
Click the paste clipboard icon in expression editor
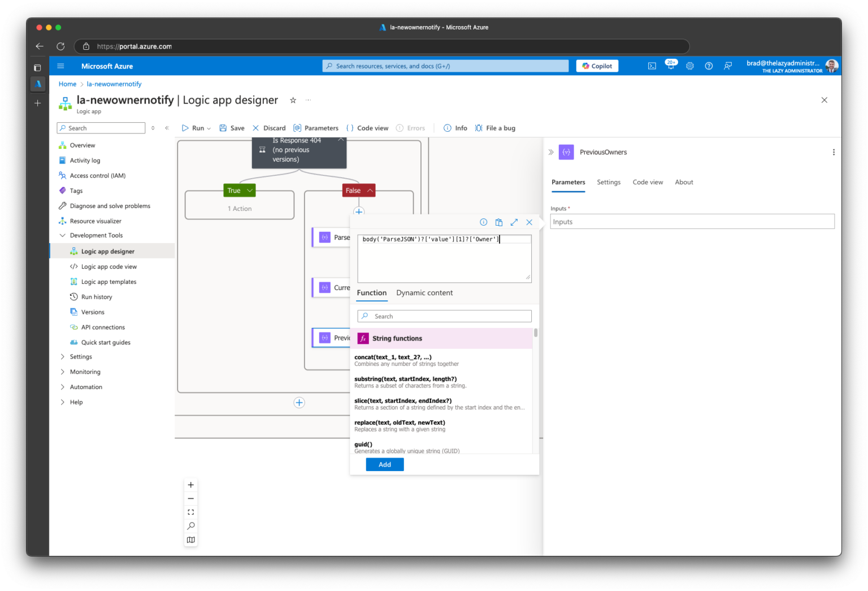tap(498, 222)
